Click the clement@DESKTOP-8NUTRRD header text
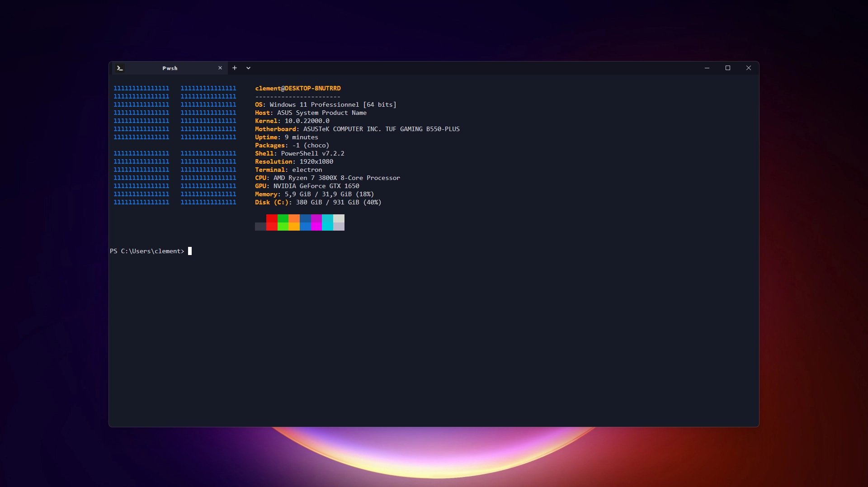868x487 pixels. pos(297,88)
